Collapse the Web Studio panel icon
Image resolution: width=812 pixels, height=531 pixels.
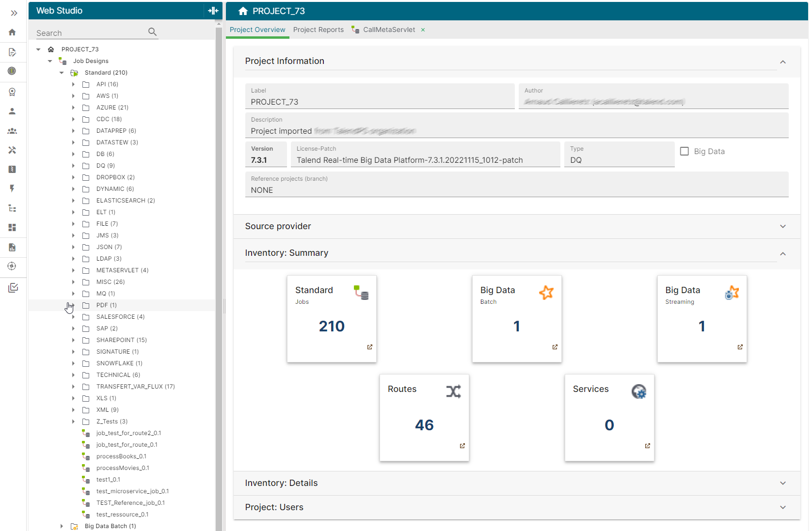point(213,11)
